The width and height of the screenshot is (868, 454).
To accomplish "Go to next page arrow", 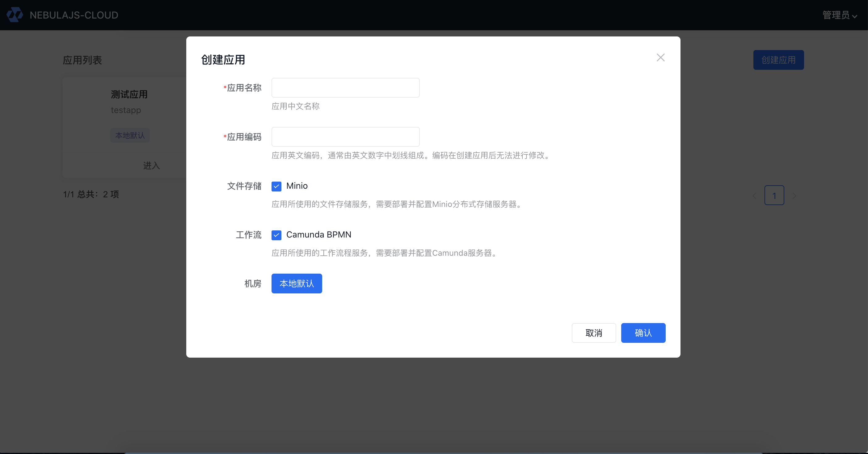I will (794, 196).
